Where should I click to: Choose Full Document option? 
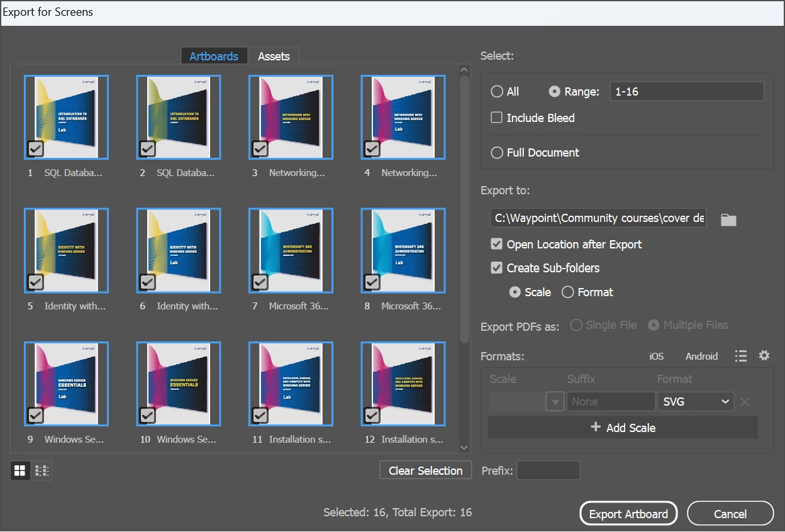497,153
